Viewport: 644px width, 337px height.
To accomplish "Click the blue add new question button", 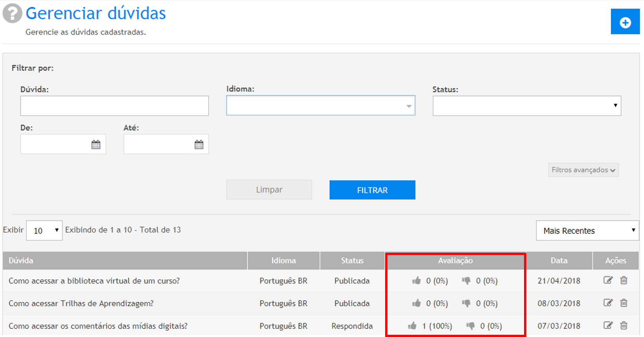I will (x=625, y=22).
